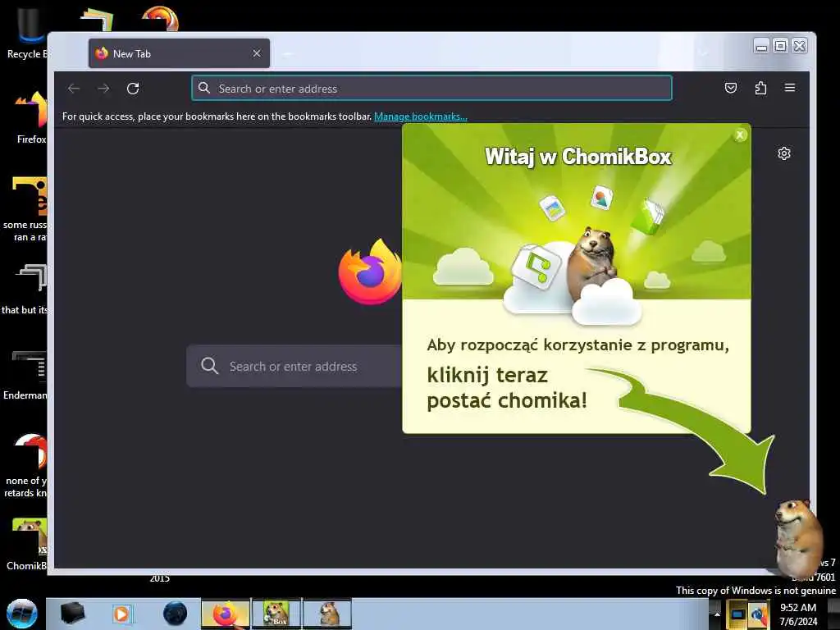Select the 'none of y' desktop icon
The width and height of the screenshot is (840, 630).
[x=27, y=465]
